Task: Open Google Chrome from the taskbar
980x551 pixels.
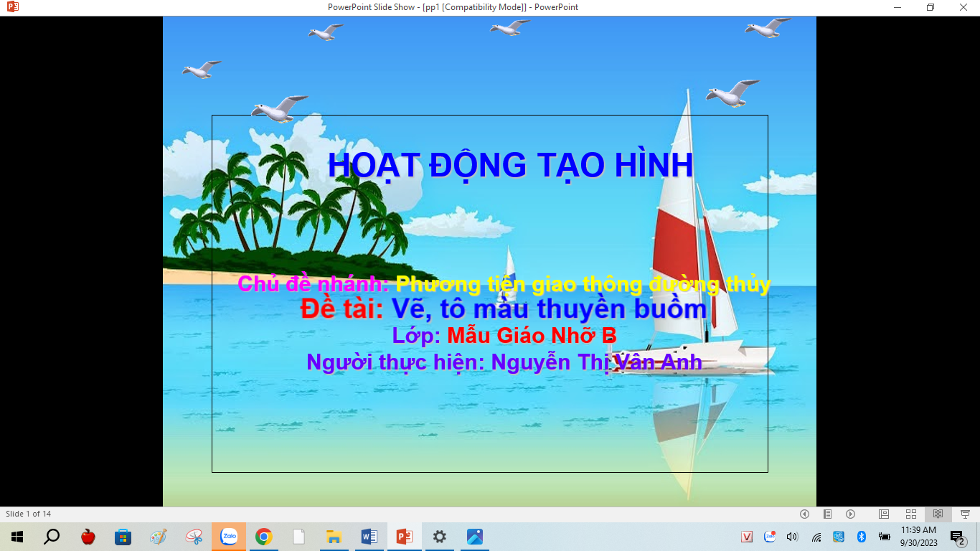Action: click(x=264, y=536)
